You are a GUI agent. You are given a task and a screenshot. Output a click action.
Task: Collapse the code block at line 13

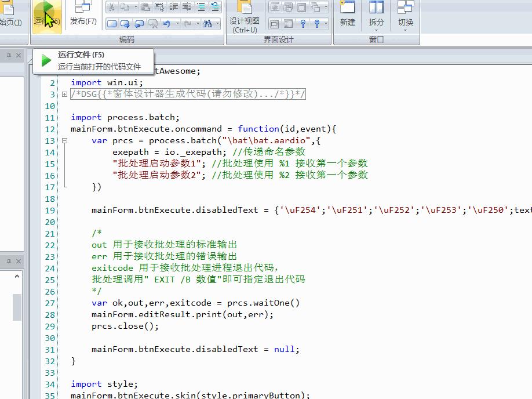tap(64, 140)
